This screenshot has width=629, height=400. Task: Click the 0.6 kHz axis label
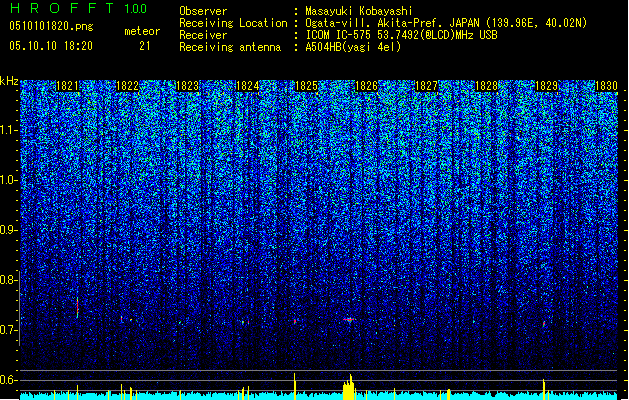(8, 380)
